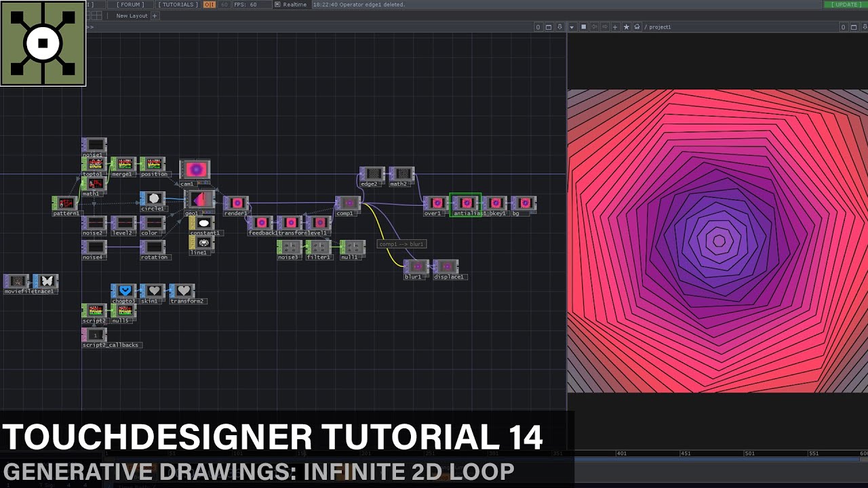Select the noise2 node
Viewport: 868px width, 488px height.
click(94, 223)
